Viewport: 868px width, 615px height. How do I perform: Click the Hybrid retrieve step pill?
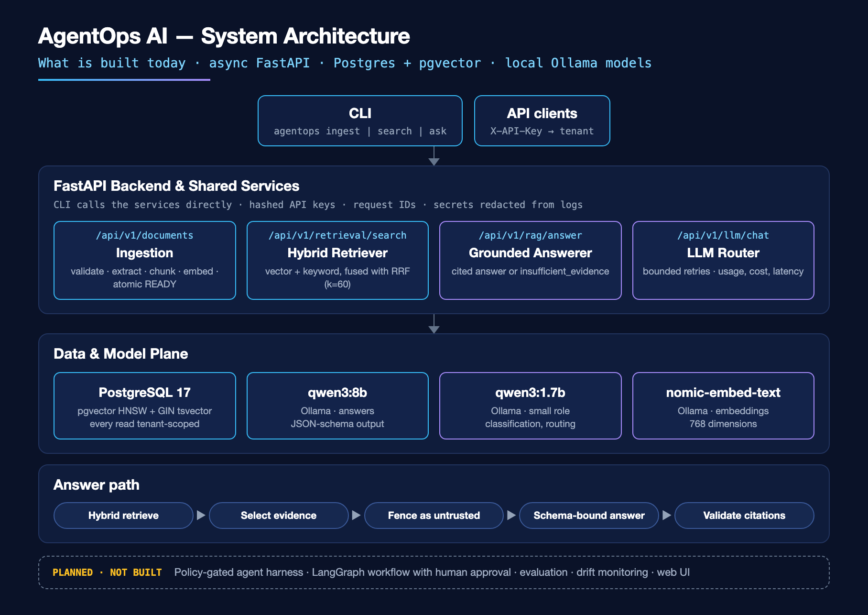coord(123,516)
